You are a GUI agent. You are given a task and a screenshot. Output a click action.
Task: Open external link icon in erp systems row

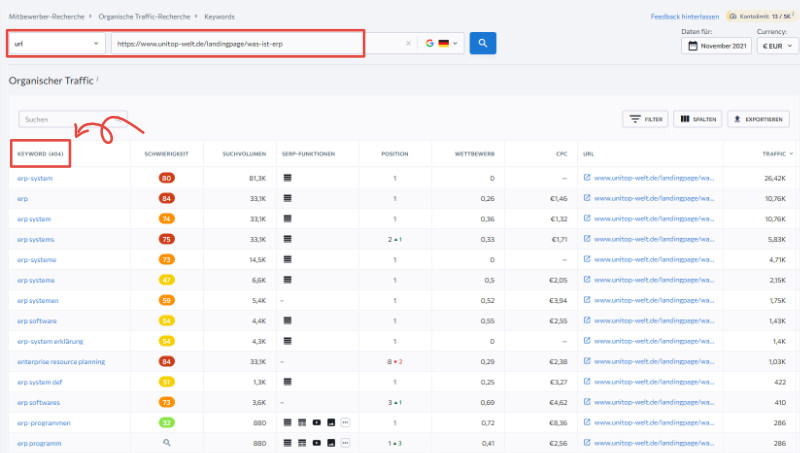(x=587, y=239)
